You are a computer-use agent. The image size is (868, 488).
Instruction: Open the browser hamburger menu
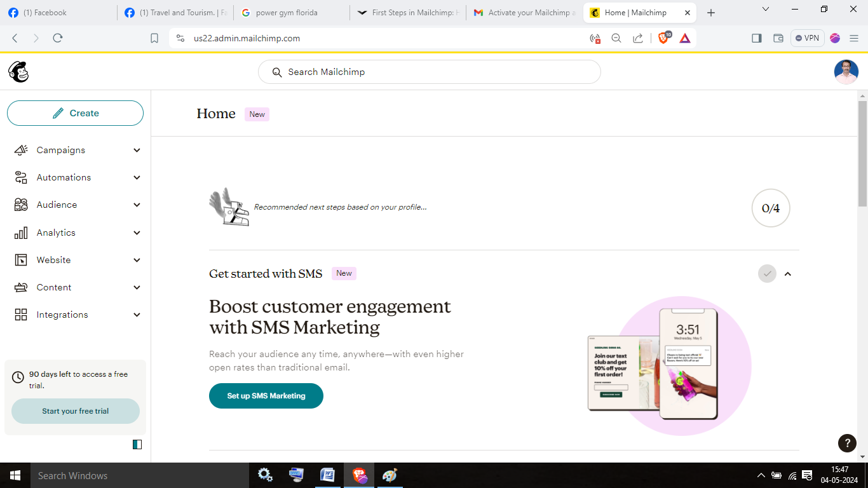(x=854, y=38)
